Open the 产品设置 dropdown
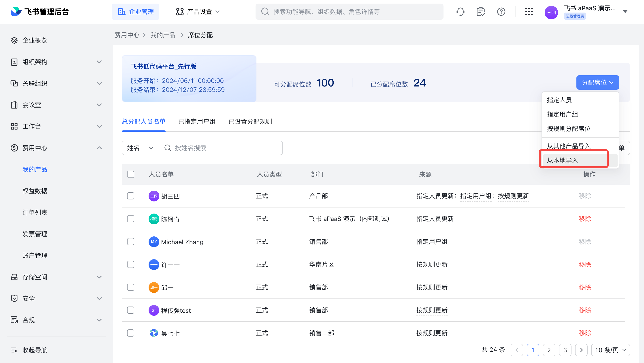 [x=198, y=11]
